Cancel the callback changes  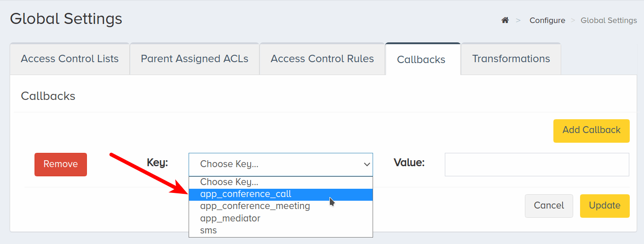click(x=549, y=206)
